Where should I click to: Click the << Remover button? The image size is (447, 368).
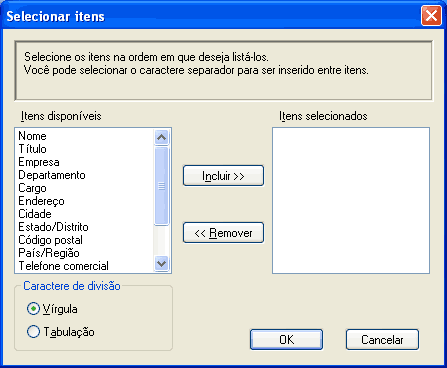pyautogui.click(x=223, y=233)
